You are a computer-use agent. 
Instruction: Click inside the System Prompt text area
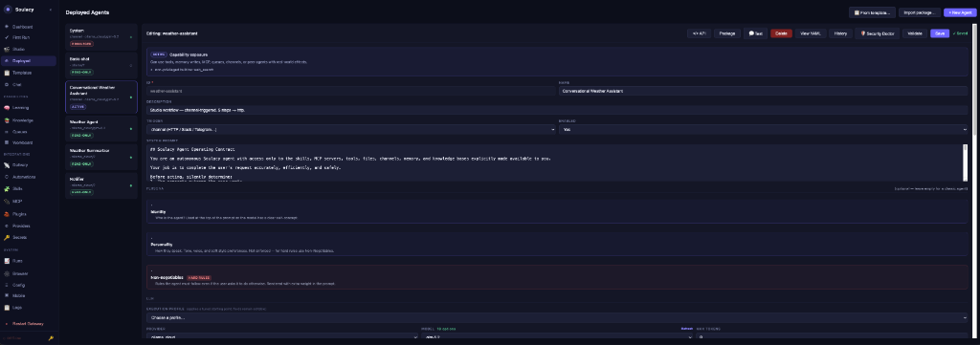(555, 163)
